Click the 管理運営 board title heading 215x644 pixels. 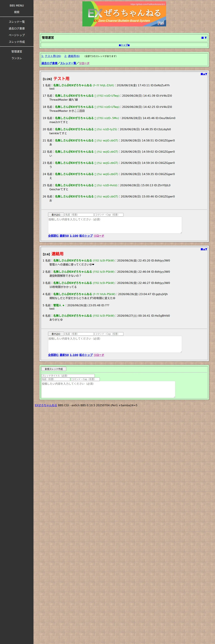tap(48, 38)
